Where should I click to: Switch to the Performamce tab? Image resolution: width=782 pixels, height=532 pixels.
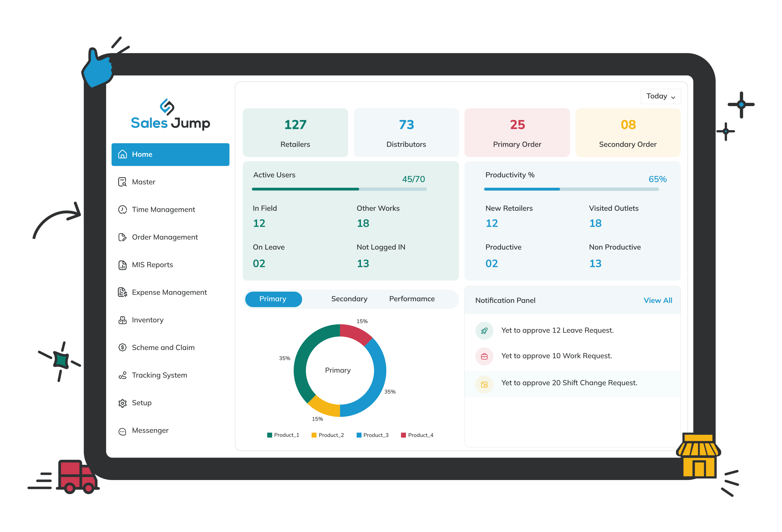[412, 299]
